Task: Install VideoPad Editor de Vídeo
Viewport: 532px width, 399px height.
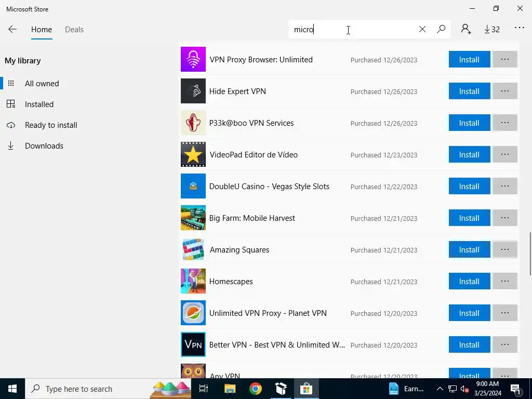Action: [x=469, y=154]
